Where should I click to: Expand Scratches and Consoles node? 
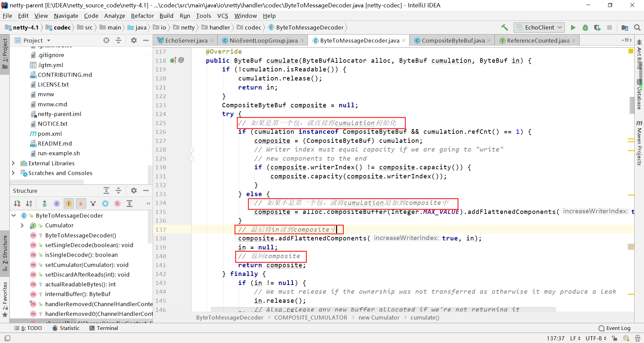click(x=13, y=173)
